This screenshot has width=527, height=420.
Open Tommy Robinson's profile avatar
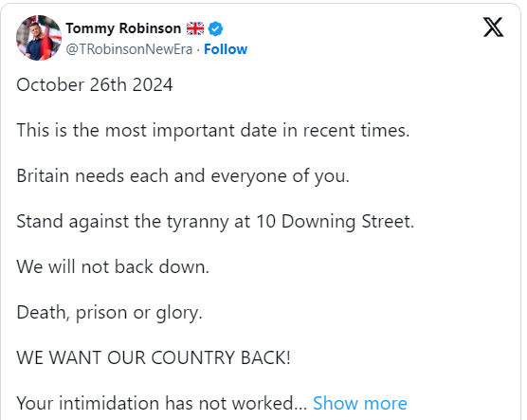tap(39, 38)
